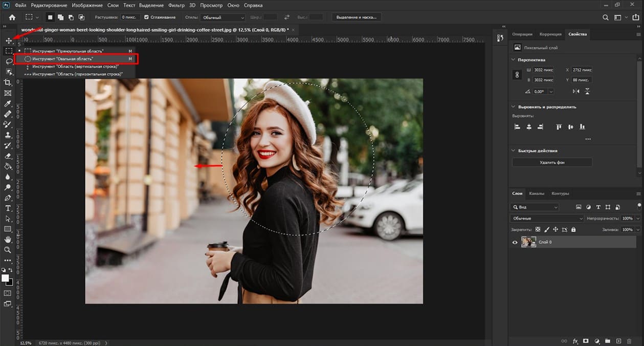Select the Lasso tool
Image resolution: width=644 pixels, height=346 pixels.
click(8, 61)
